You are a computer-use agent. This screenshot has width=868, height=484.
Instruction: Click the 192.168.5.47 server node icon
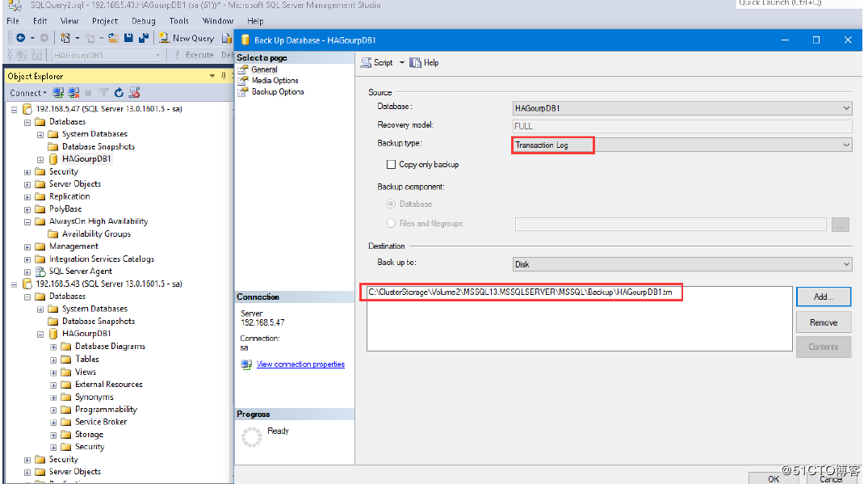click(x=27, y=109)
